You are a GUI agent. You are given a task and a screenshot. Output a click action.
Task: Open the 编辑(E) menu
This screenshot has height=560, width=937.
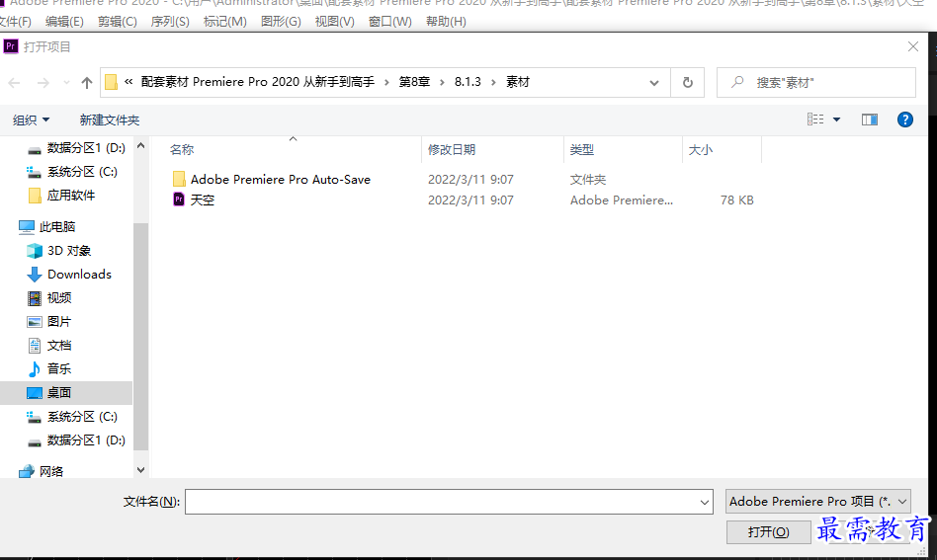coord(64,22)
